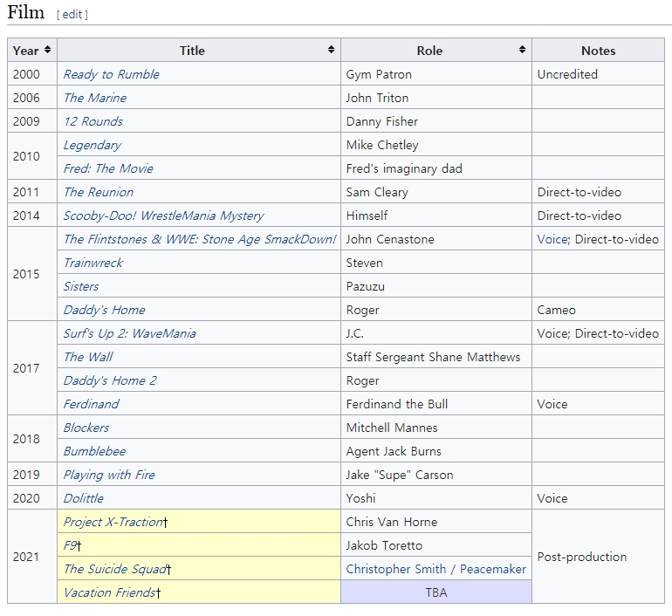Select the Gym Patron role cell
The height and width of the screenshot is (616, 672).
tap(436, 74)
